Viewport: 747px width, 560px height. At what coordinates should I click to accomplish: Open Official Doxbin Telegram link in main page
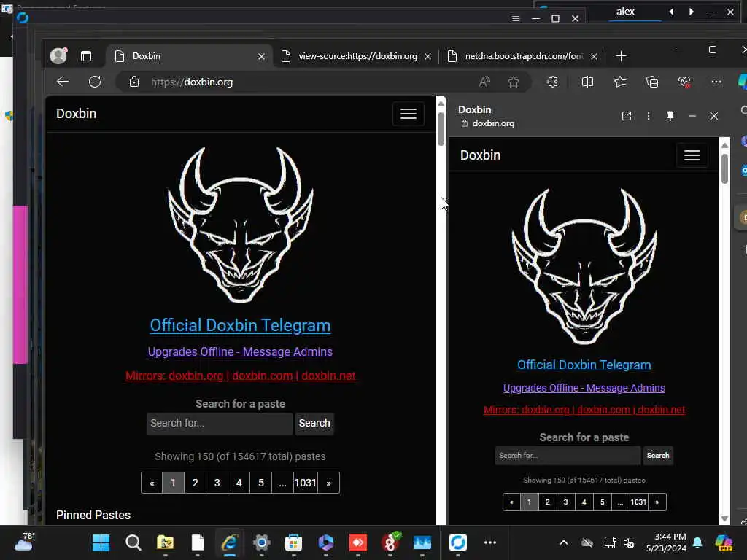[x=240, y=326]
